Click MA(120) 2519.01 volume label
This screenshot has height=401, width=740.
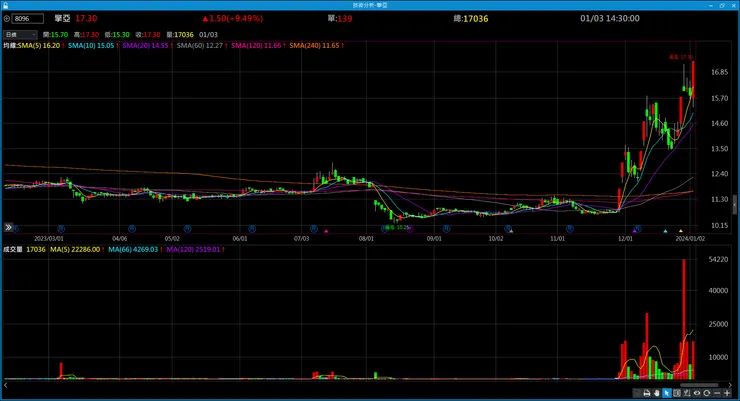click(193, 249)
